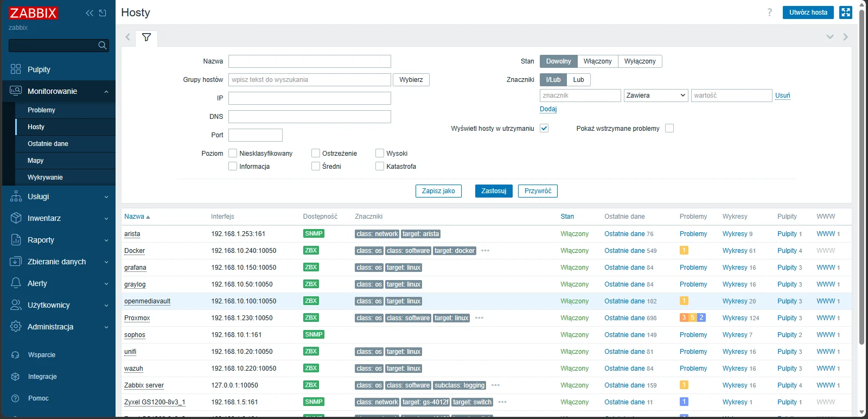This screenshot has height=419, width=868.
Task: Open Hosty submenu item
Action: [66, 127]
